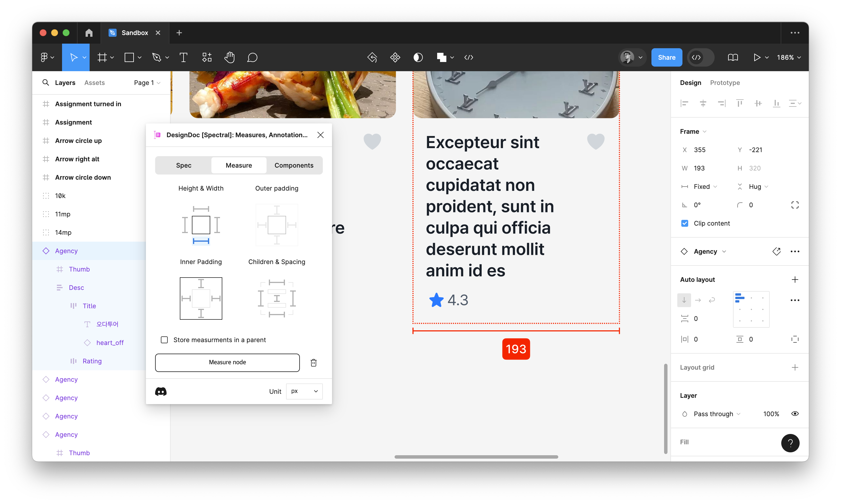Open the Frame type dropdown
This screenshot has width=841, height=504.
[693, 131]
